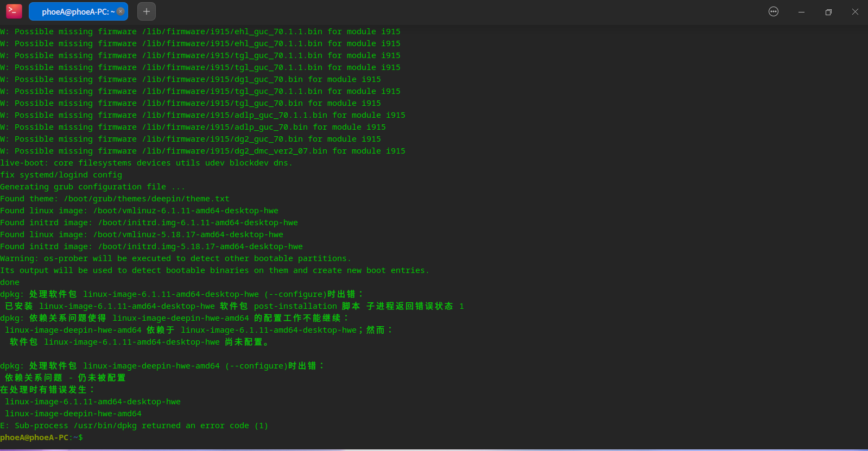Click 'Generating grub configuration file ...' line
Viewport: 868px width, 451px height.
pos(93,187)
